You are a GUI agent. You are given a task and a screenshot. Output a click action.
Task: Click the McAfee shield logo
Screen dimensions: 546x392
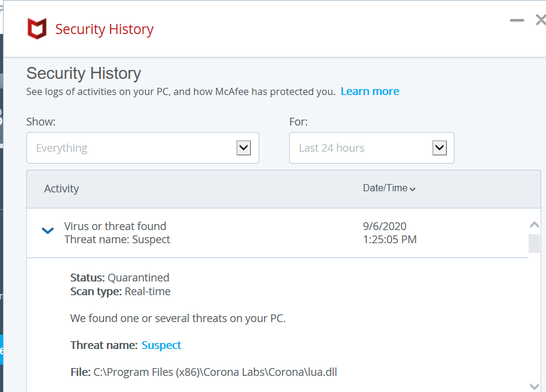(x=37, y=29)
